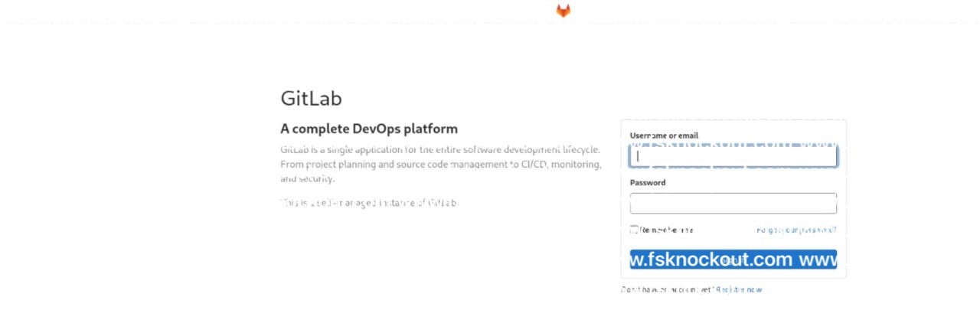Screen dimensions: 980x320
Task: Open the Forgot your password link
Action: pyautogui.click(x=795, y=230)
